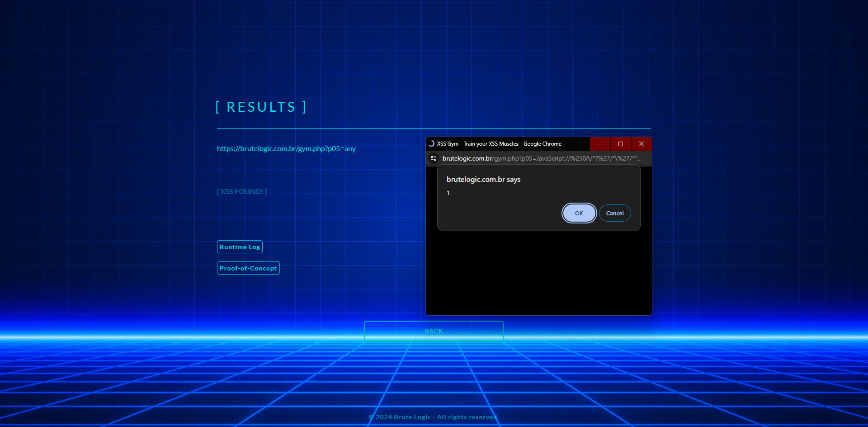
Task: Click the [XSS FOUND!] status text
Action: click(242, 192)
